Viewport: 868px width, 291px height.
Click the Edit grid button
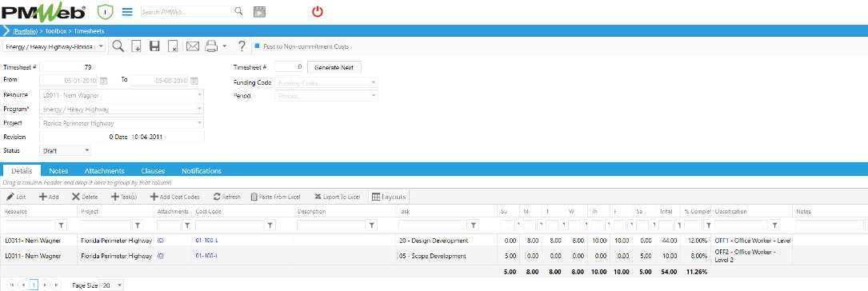tap(17, 197)
